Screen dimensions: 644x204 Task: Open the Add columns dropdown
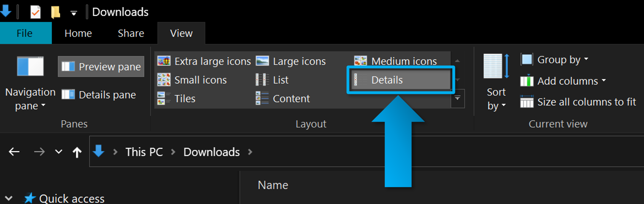[563, 81]
